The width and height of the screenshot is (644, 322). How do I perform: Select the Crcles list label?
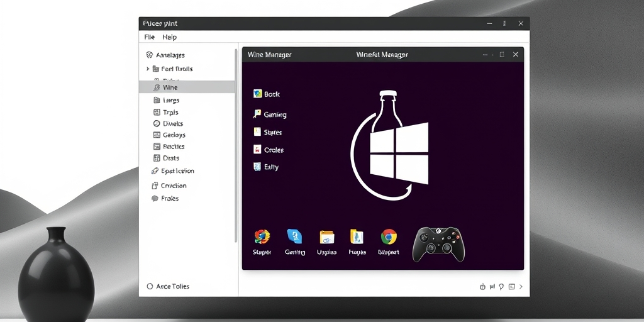(x=274, y=150)
